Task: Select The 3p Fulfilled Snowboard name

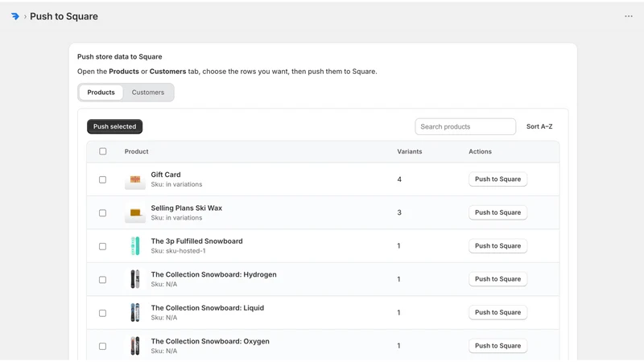Action: pos(196,241)
